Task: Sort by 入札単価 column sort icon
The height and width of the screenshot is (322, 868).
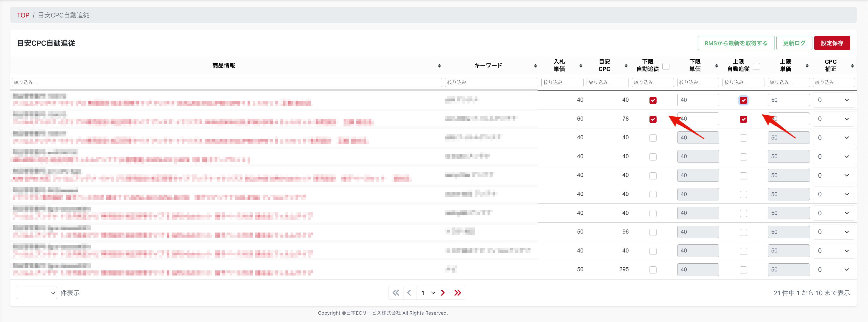Action: point(581,66)
